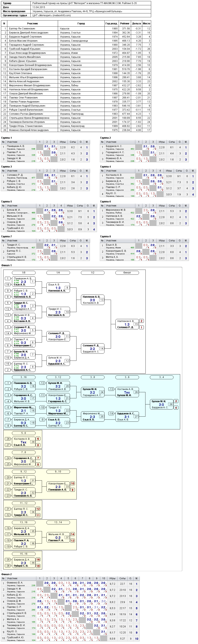Select participant Соломко Руслан Дмитриевич
This screenshot has width=198, height=644.
(26, 114)
